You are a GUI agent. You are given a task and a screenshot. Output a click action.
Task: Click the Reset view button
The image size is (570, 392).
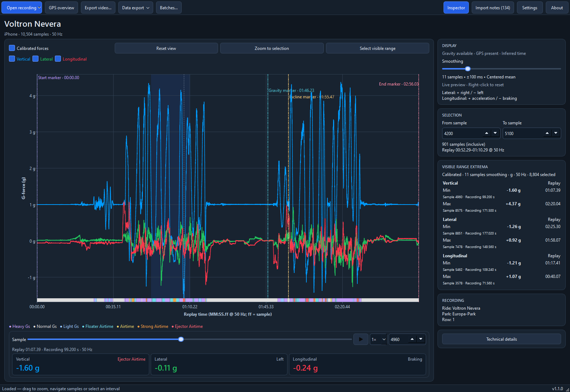click(166, 48)
